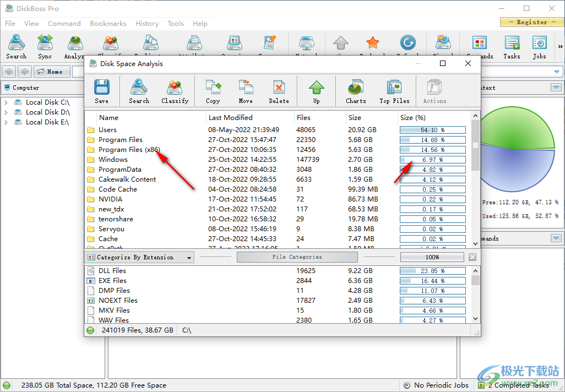
Task: Click the 23.85 % bar for DLL Files
Action: coord(432,271)
